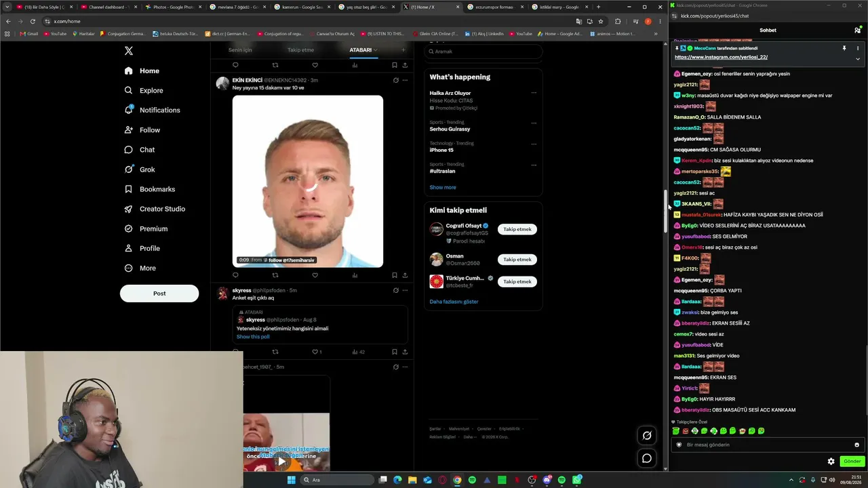Play the video in the bottom post
This screenshot has height=488, width=868.
(x=281, y=462)
